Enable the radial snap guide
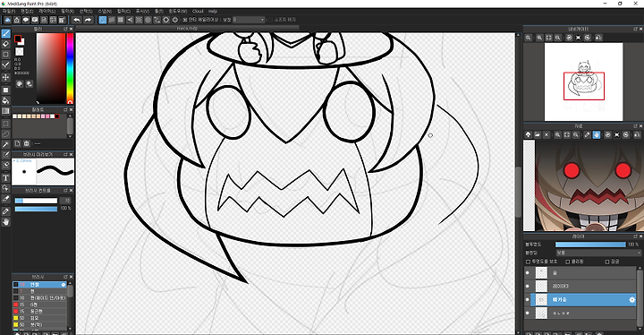Image resolution: width=644 pixels, height=335 pixels. (139, 20)
